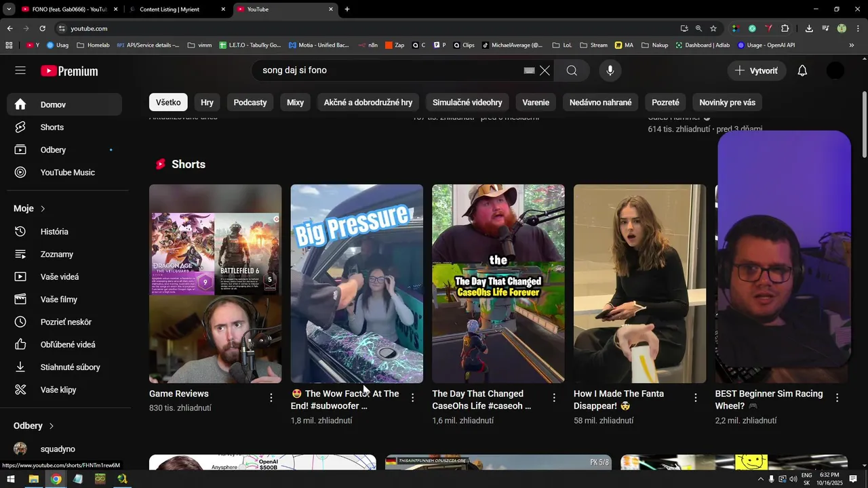Image resolution: width=868 pixels, height=488 pixels.
Task: Open the Game Reviews short title
Action: click(179, 394)
